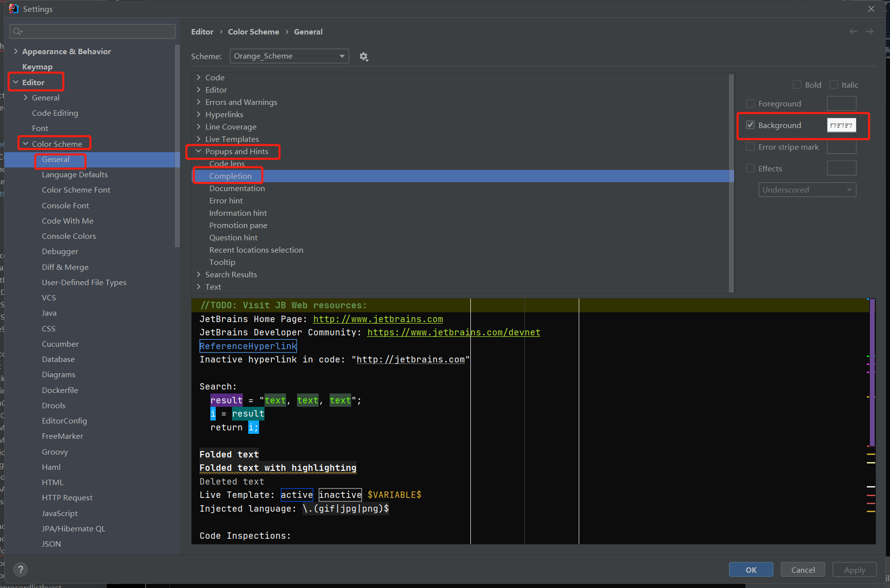Viewport: 890px width, 588px height.
Task: Select the Font settings page
Action: [40, 128]
